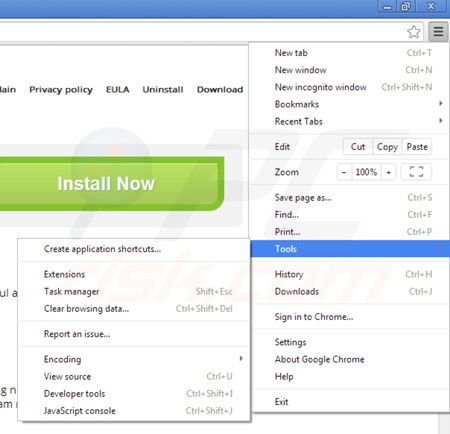Click the Paste button
Viewport: 450px width, 434px height.
pyautogui.click(x=417, y=147)
